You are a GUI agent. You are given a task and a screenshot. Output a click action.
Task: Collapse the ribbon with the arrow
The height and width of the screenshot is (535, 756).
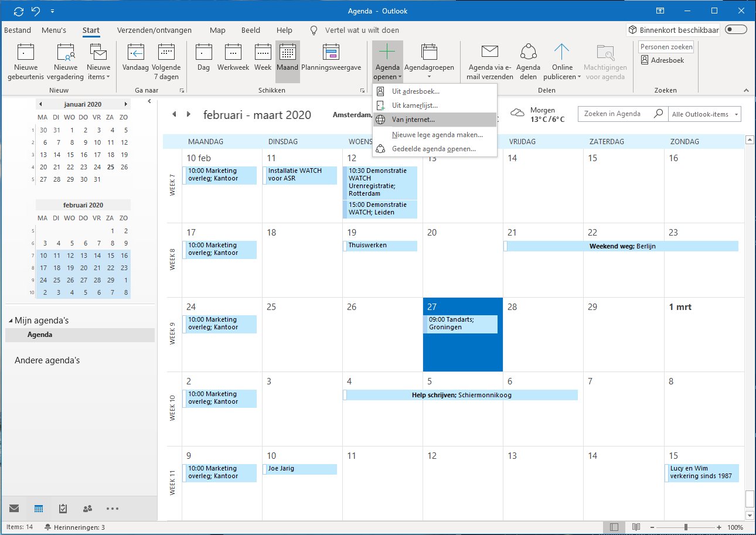tap(746, 90)
